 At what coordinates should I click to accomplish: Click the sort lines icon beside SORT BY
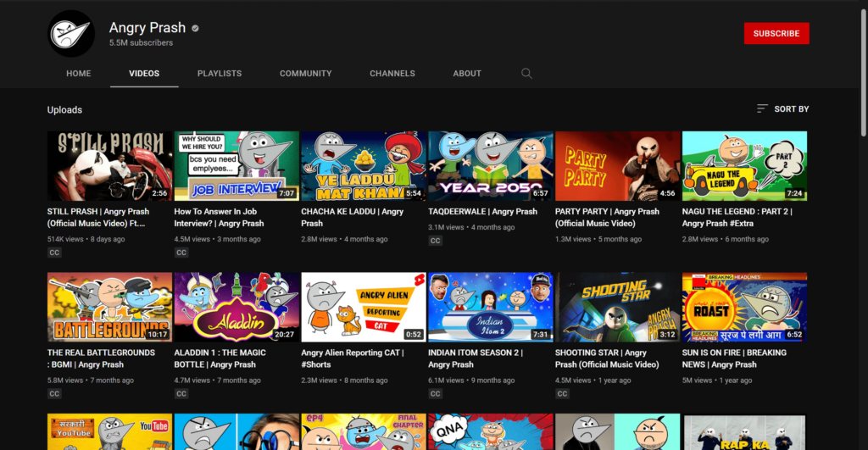coord(762,108)
